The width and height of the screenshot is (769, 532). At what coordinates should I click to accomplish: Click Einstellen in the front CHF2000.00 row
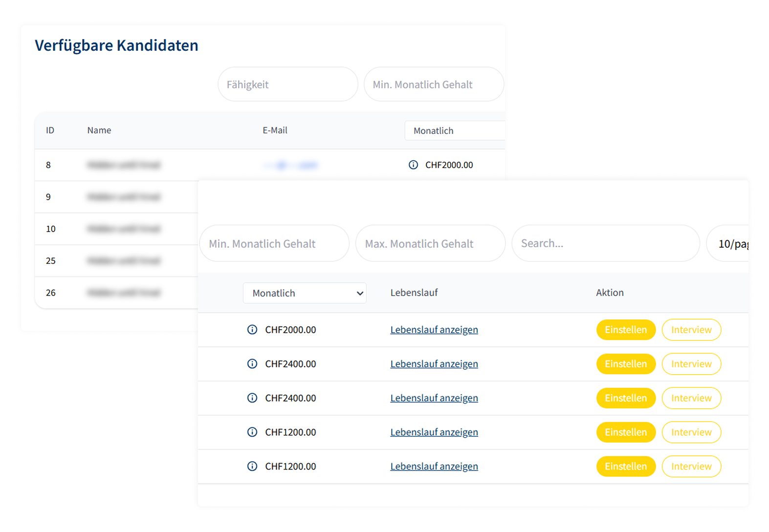click(x=626, y=330)
